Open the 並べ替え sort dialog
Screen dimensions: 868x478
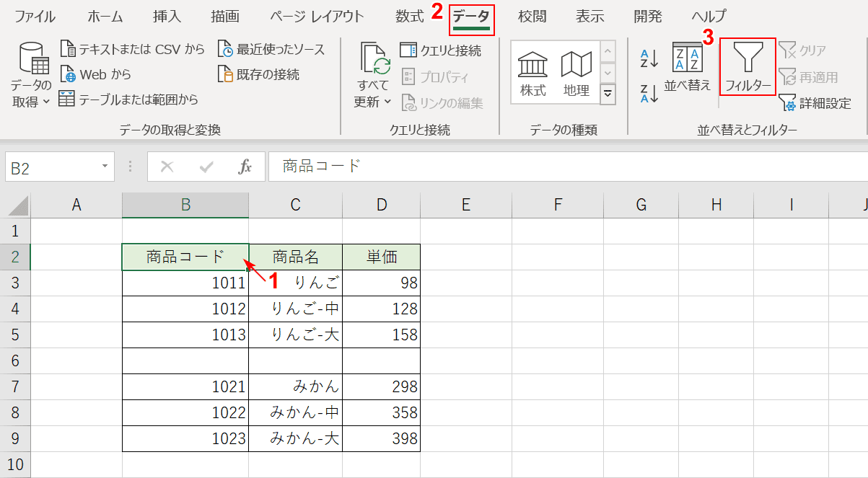click(x=688, y=66)
